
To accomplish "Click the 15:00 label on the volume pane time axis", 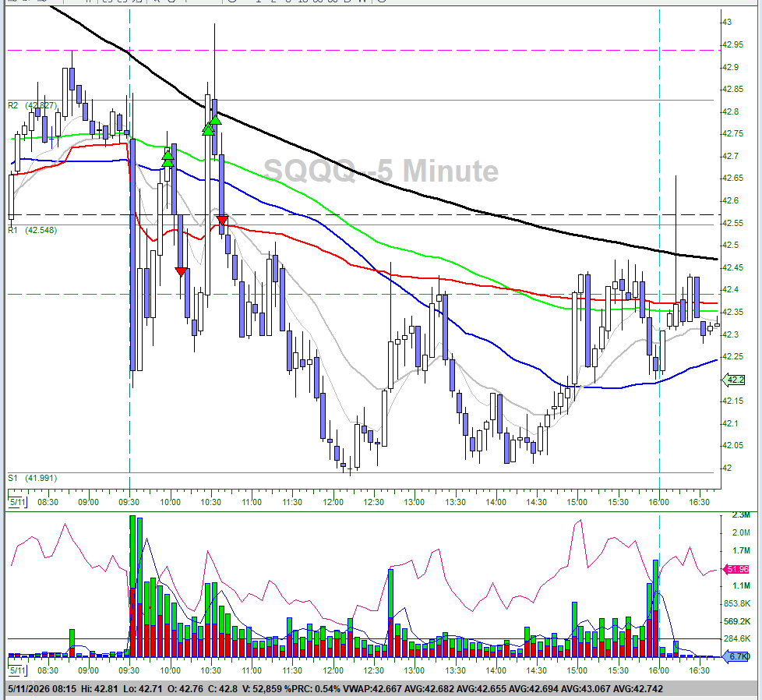I will click(577, 671).
